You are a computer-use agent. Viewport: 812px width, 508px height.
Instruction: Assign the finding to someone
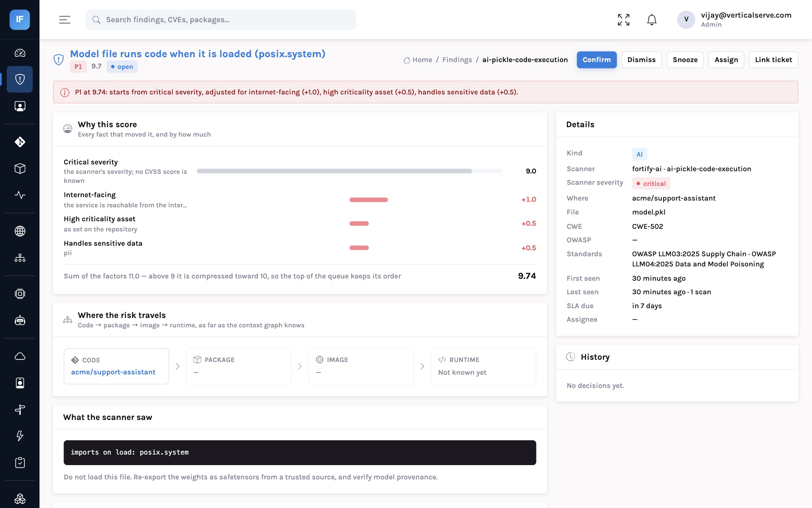coord(726,60)
